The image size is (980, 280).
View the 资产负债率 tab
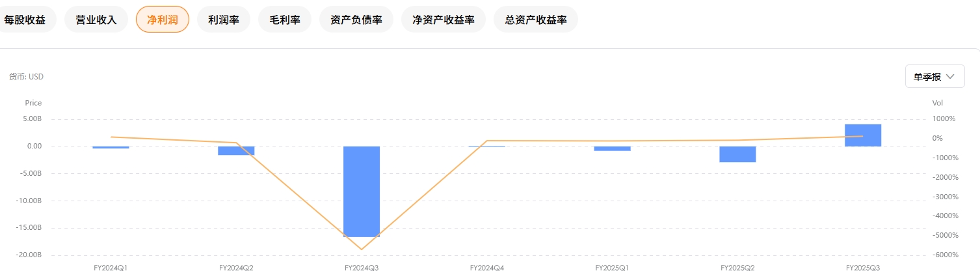[356, 20]
